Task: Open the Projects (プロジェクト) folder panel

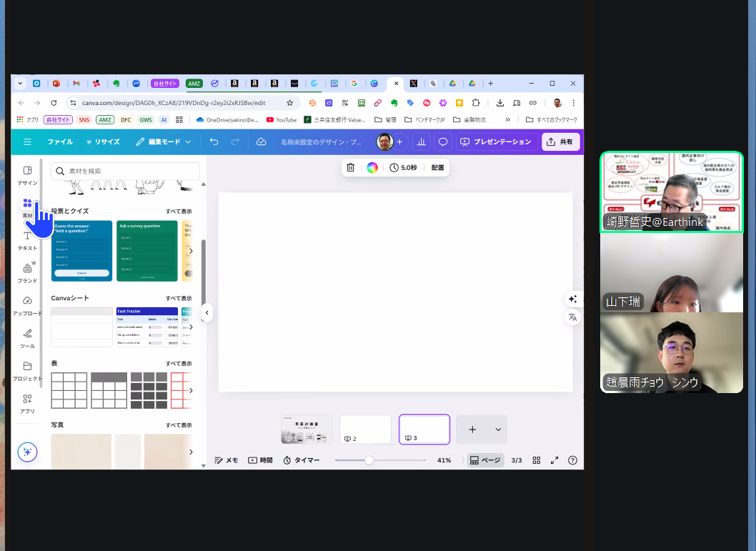Action: pos(27,371)
